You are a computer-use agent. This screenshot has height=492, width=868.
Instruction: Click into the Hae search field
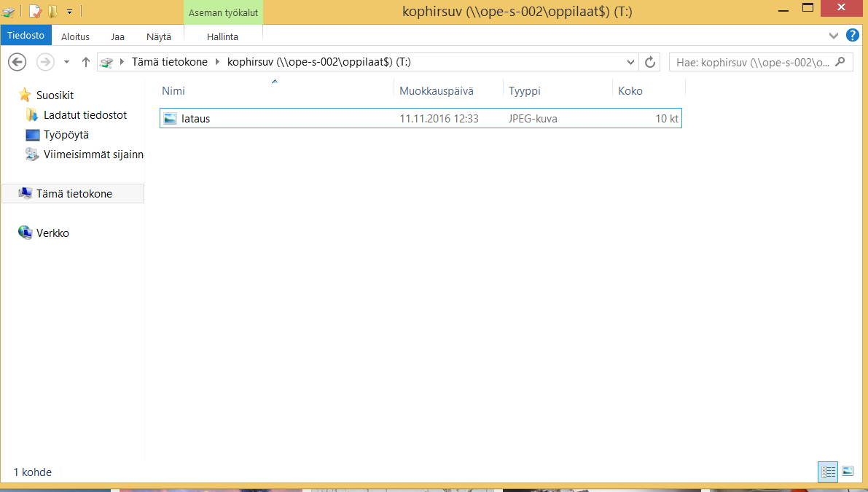[751, 62]
